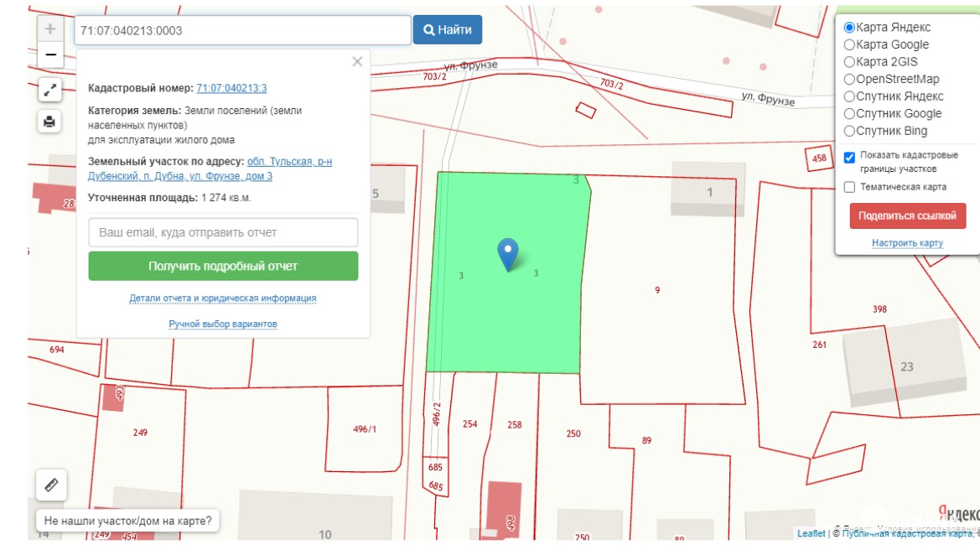Expand Ручной выбор вариантов
980x545 pixels.
pos(223,324)
